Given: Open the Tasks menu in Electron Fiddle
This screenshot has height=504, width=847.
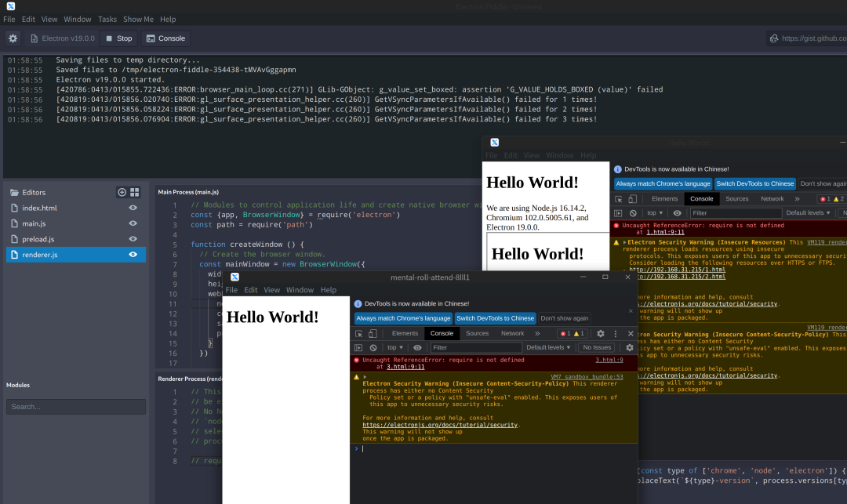Looking at the screenshot, I should (x=107, y=19).
